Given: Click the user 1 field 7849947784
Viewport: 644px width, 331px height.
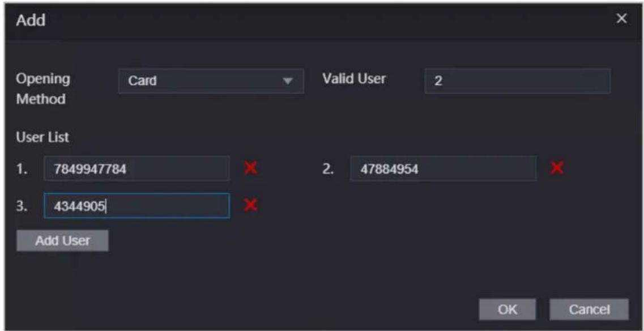Looking at the screenshot, I should pos(137,168).
